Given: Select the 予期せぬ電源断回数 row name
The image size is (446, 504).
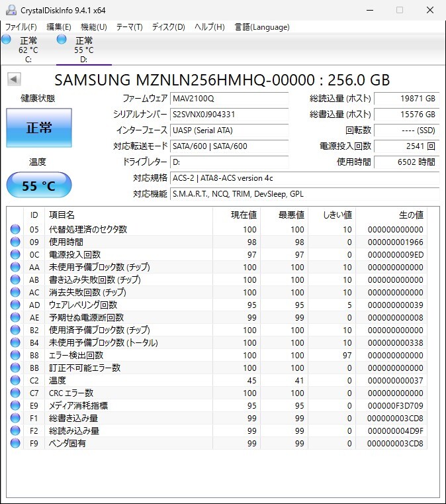Looking at the screenshot, I should tap(86, 317).
